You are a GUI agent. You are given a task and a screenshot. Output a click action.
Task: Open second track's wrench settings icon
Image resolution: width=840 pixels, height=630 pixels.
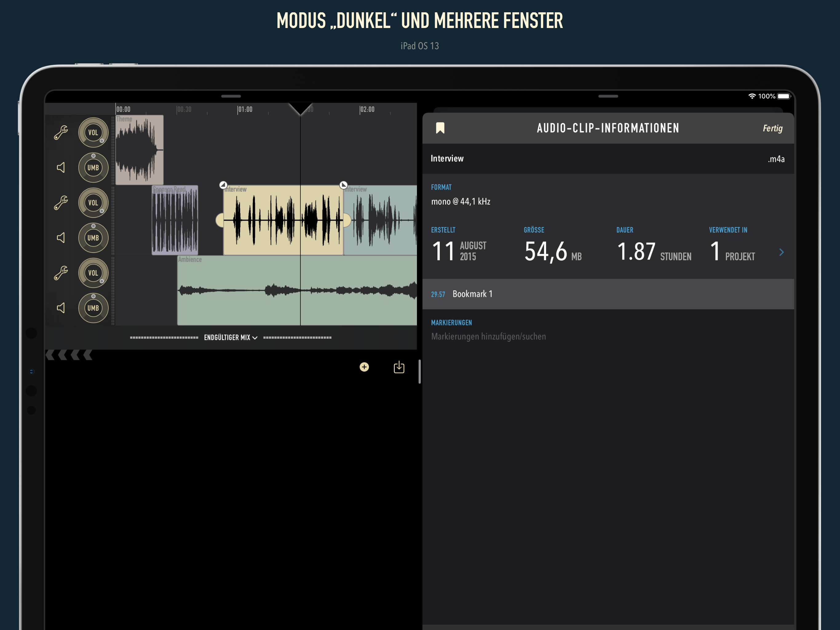[x=61, y=203]
